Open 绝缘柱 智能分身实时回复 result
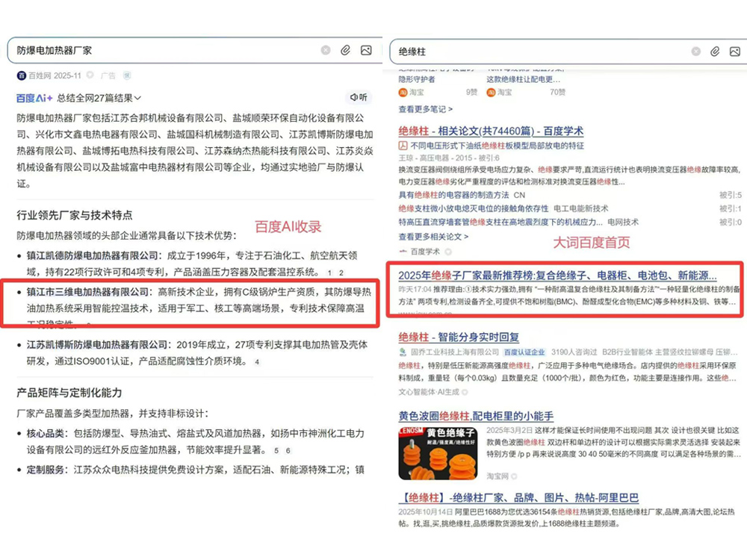This screenshot has width=747, height=560. (x=459, y=337)
